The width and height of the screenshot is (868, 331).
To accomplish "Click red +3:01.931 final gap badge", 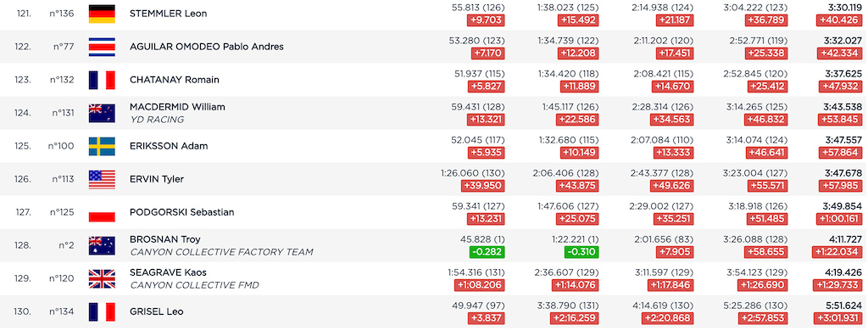I will click(838, 318).
